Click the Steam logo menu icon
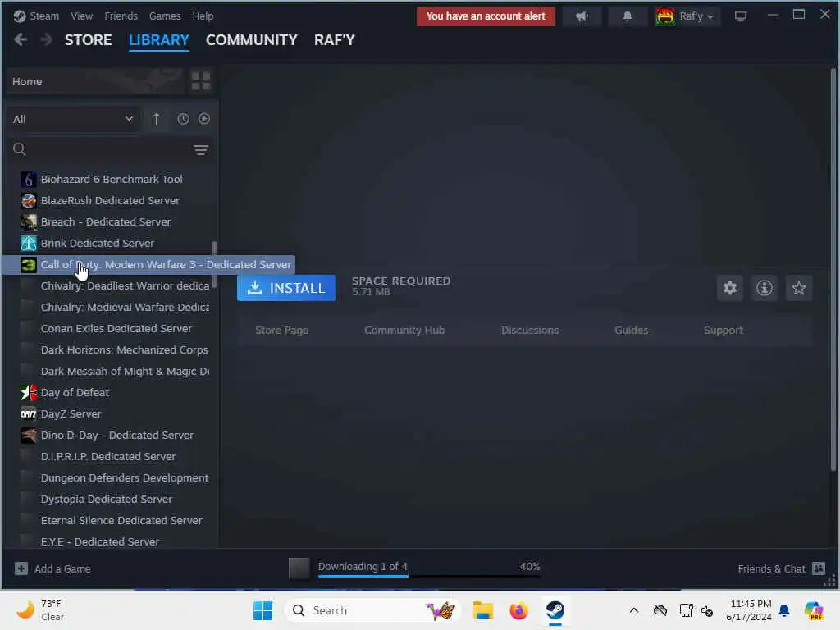840x630 pixels. [20, 16]
